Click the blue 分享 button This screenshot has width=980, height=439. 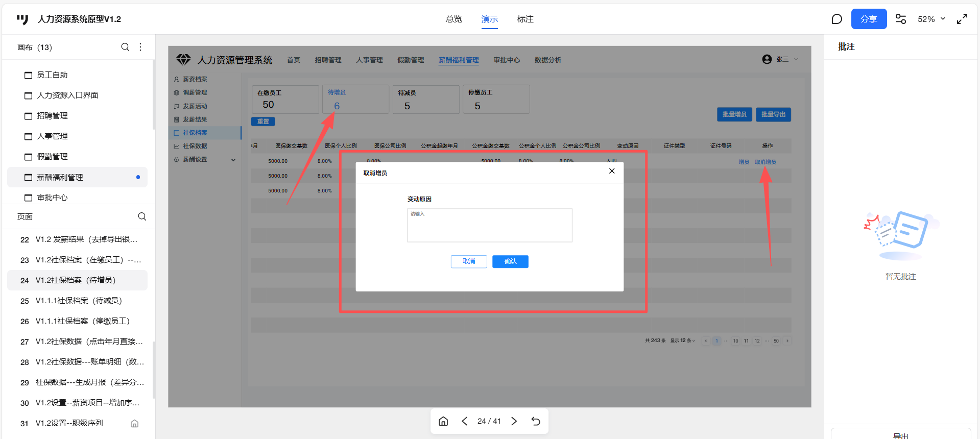pyautogui.click(x=869, y=19)
